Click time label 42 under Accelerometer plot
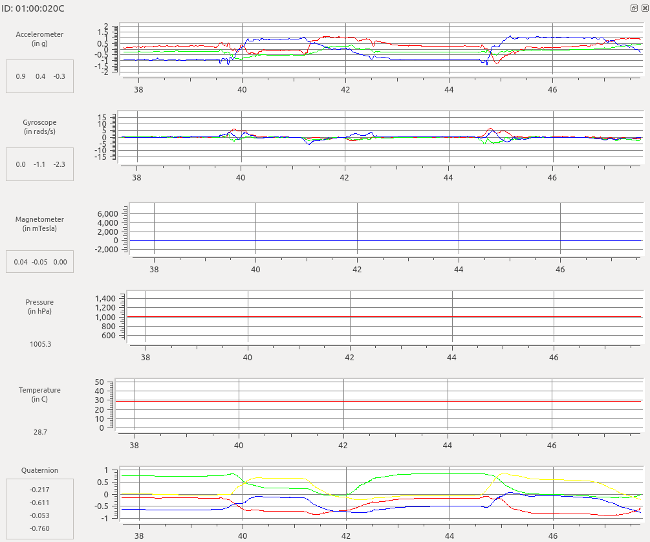Image resolution: width=650 pixels, height=542 pixels. pyautogui.click(x=345, y=90)
